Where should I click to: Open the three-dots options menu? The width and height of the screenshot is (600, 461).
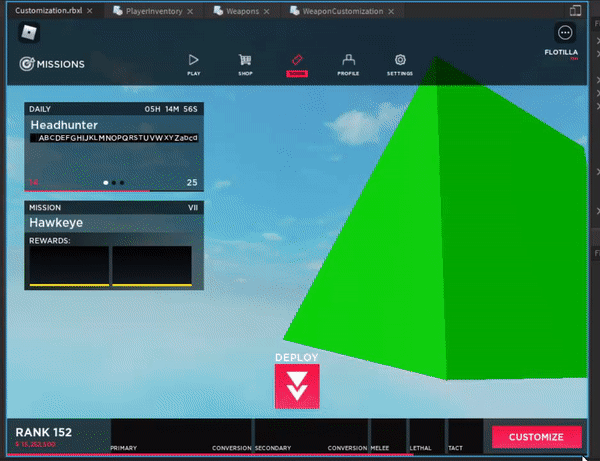(x=565, y=33)
